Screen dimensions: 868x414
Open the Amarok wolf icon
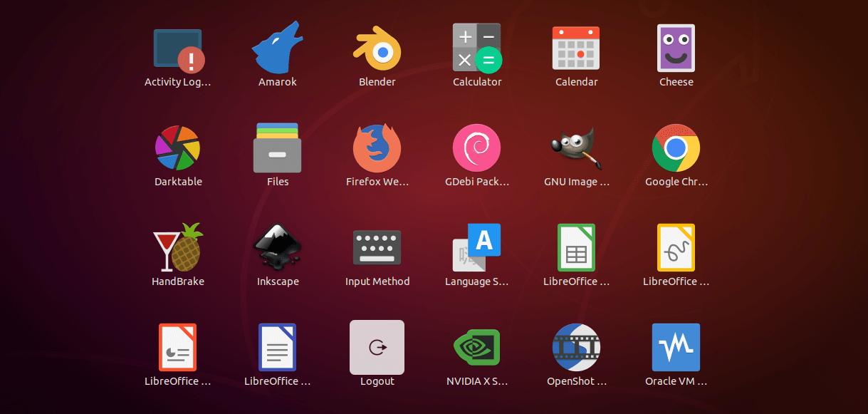click(x=277, y=48)
